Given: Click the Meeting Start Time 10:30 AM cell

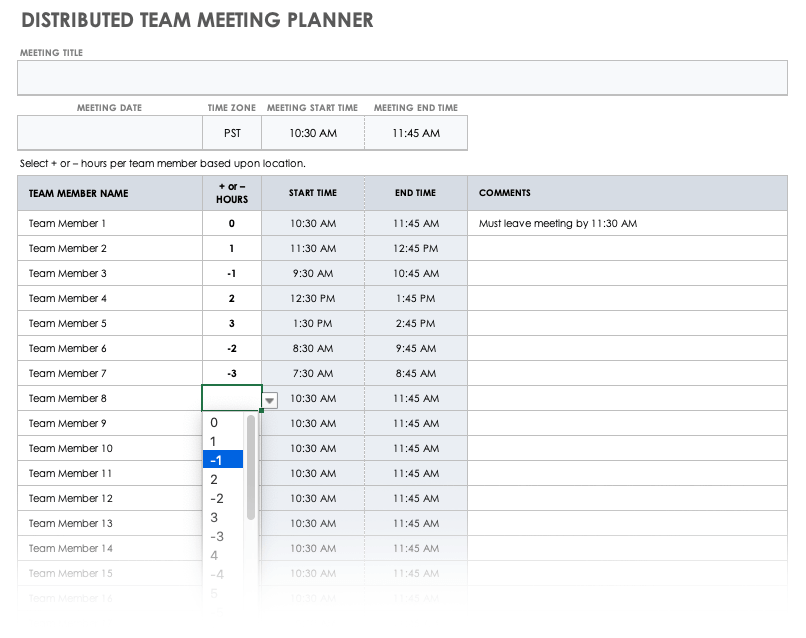Looking at the screenshot, I should click(313, 133).
